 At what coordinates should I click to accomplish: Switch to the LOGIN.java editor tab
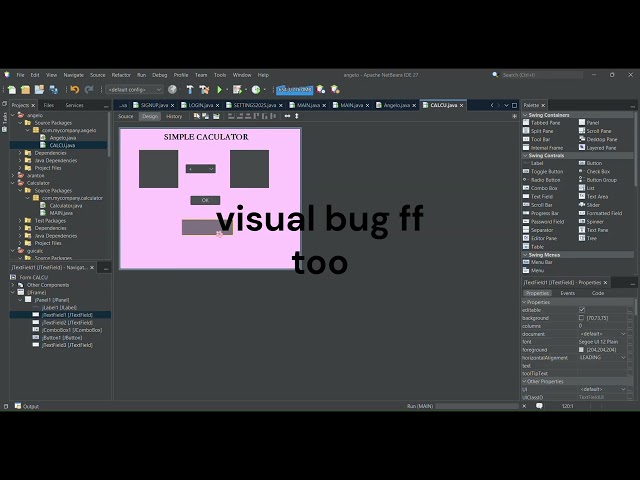point(200,105)
